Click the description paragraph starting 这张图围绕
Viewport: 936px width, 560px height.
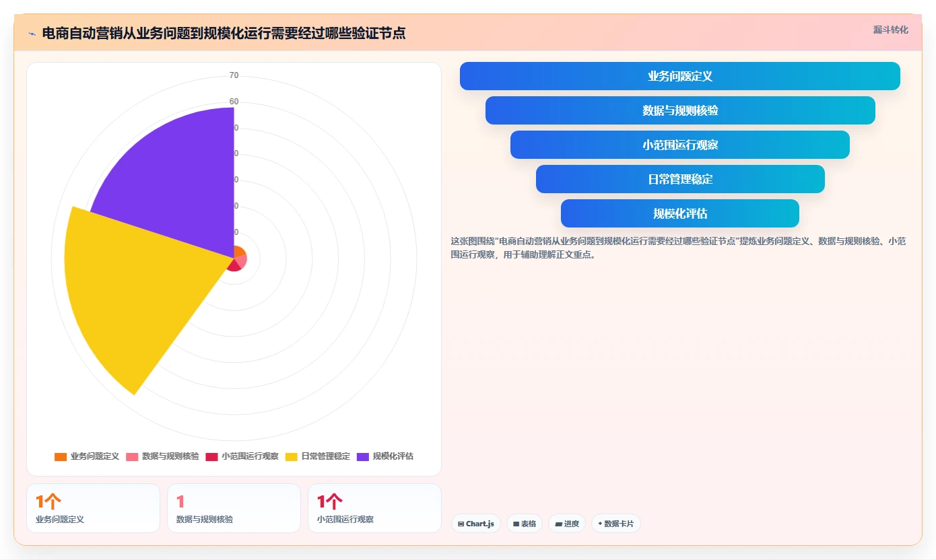(x=679, y=248)
